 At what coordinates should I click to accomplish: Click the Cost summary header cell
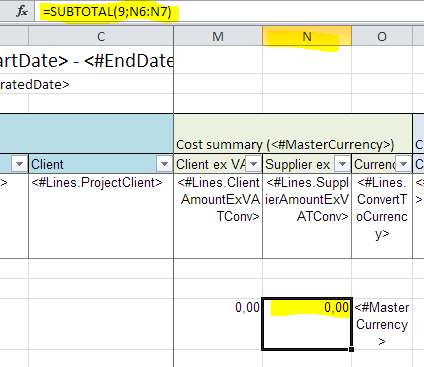pyautogui.click(x=293, y=134)
